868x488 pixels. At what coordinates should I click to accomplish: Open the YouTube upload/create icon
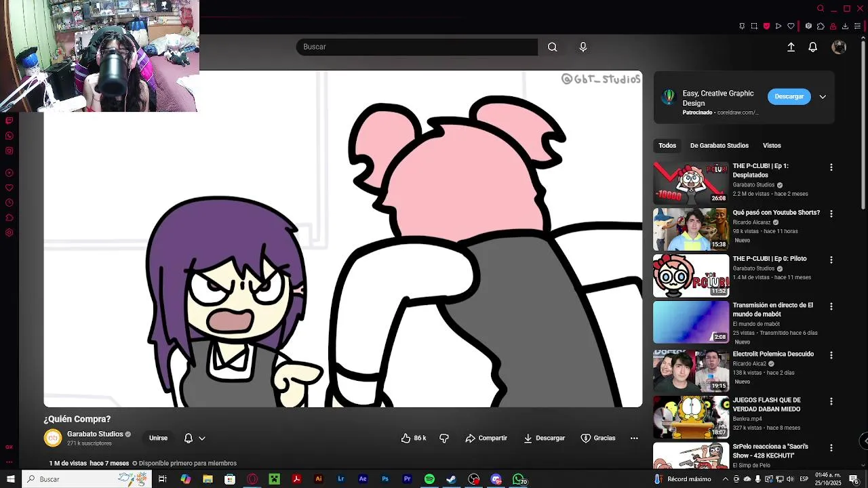791,47
